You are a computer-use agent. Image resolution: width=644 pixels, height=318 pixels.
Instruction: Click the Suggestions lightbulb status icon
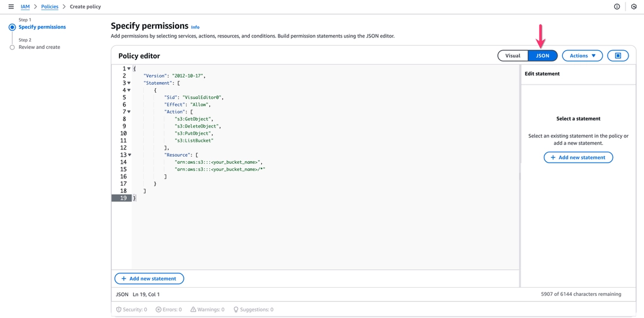pos(236,310)
